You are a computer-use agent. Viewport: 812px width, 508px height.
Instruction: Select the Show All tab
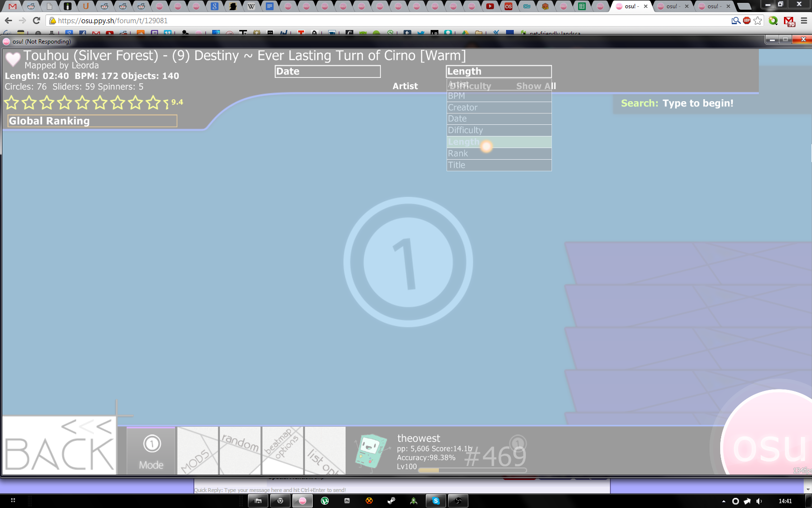click(x=536, y=86)
